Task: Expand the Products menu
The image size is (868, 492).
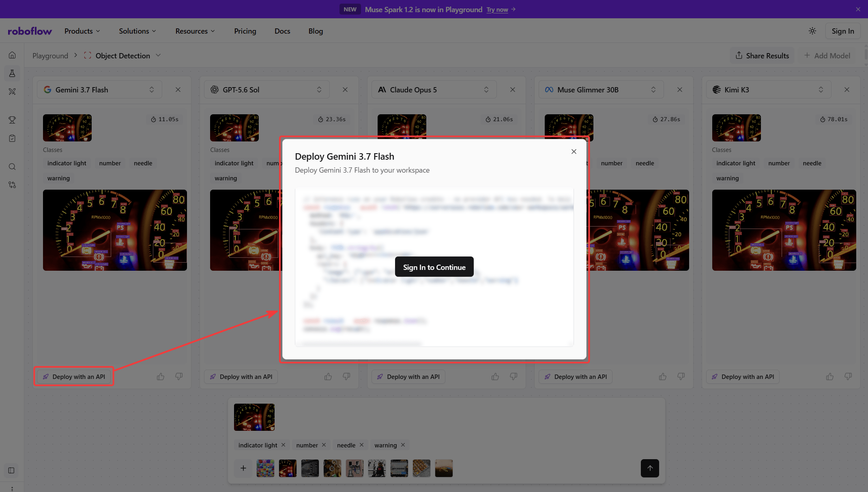Action: pyautogui.click(x=82, y=31)
